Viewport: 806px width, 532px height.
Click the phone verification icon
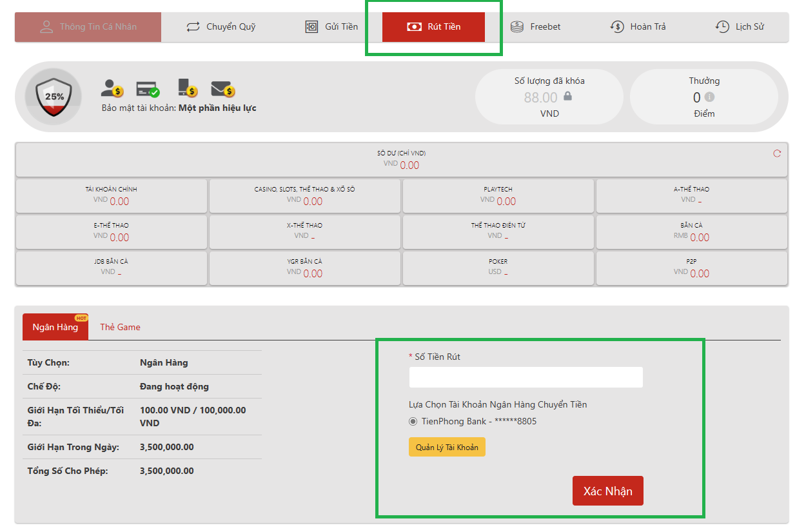[x=187, y=88]
